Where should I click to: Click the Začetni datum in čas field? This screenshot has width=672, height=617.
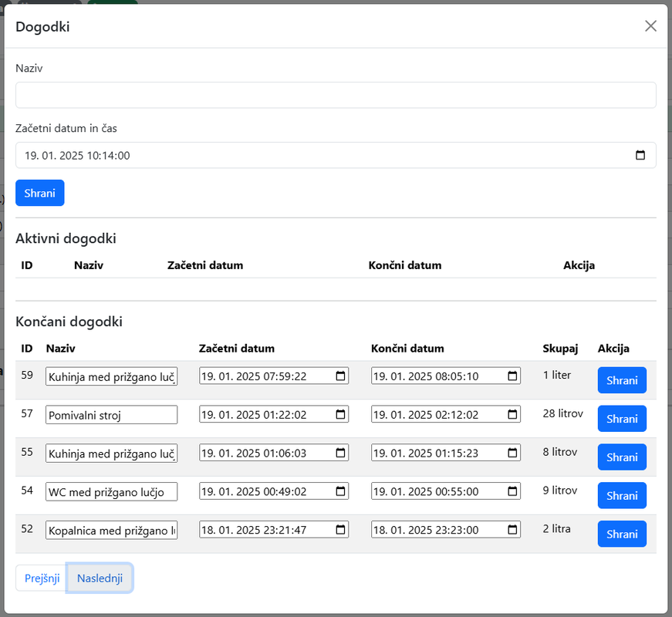(336, 155)
